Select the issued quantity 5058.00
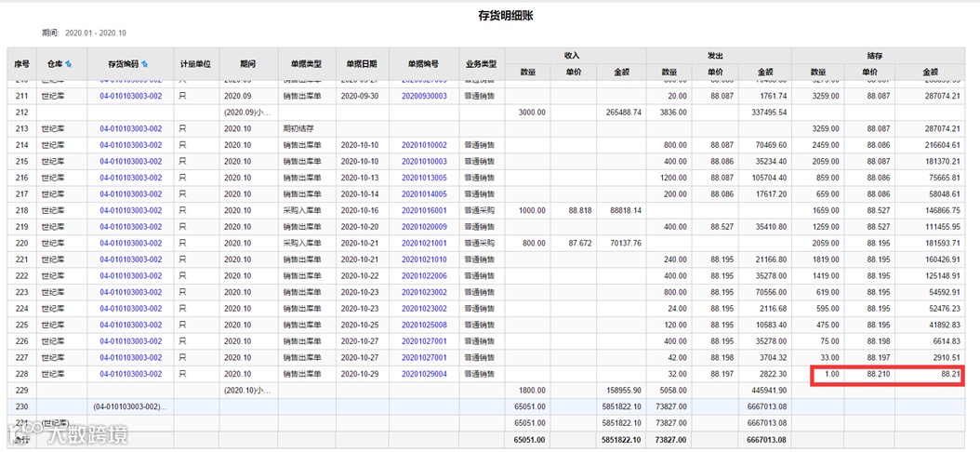This screenshot has width=980, height=452. (674, 390)
